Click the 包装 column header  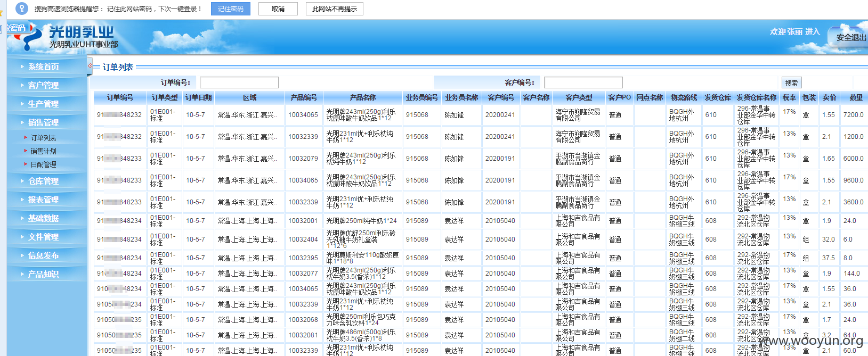coord(809,97)
